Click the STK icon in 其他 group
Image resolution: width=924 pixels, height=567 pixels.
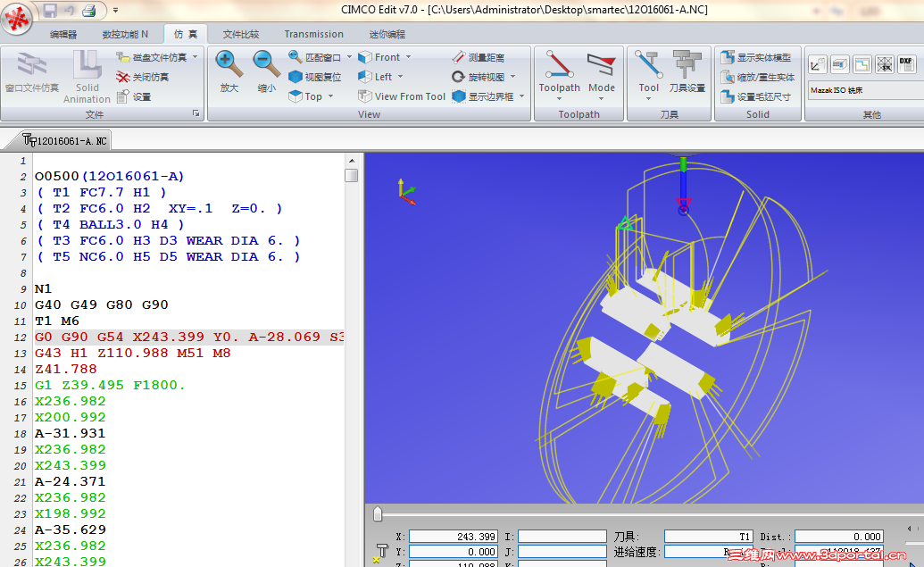(x=884, y=64)
